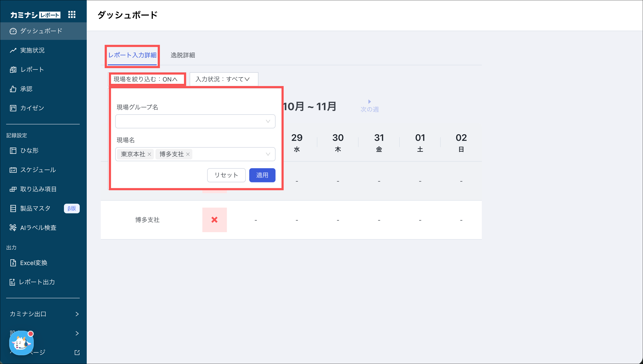Select the レポート入力詳細 tab
The image size is (643, 364).
[x=132, y=55]
